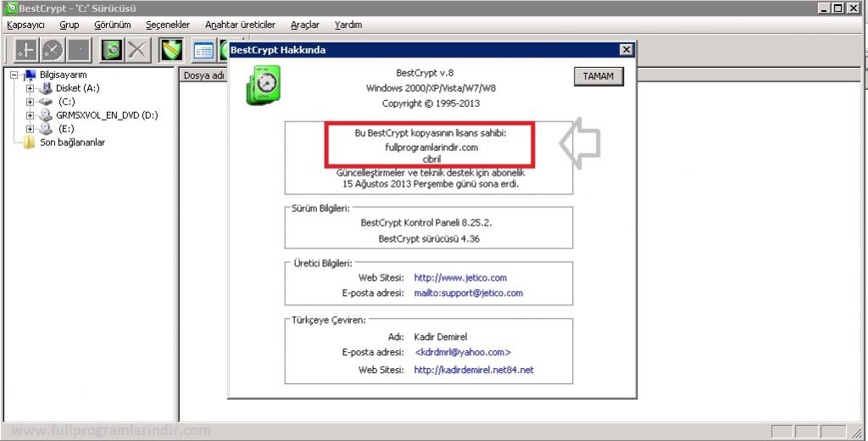The image size is (868, 441).
Task: Open the Kapsayıcı menu
Action: point(25,25)
